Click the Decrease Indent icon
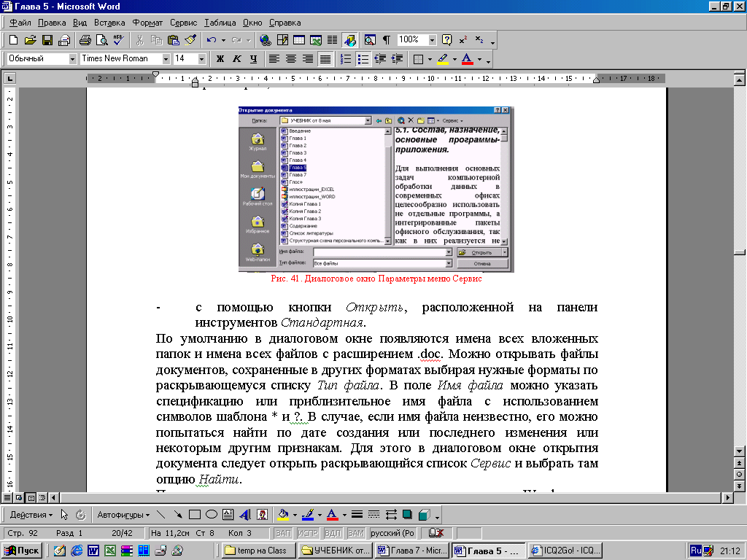Screen dimensions: 747x560 (380, 59)
